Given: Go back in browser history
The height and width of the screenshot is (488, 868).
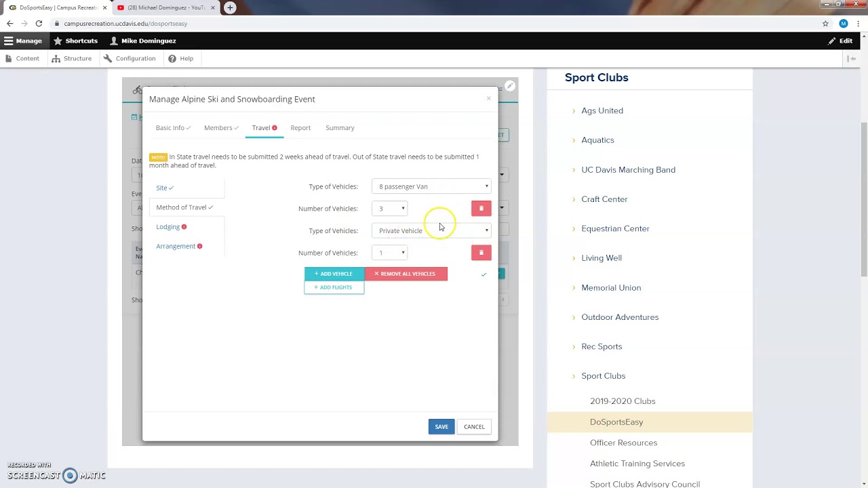Looking at the screenshot, I should click(9, 23).
